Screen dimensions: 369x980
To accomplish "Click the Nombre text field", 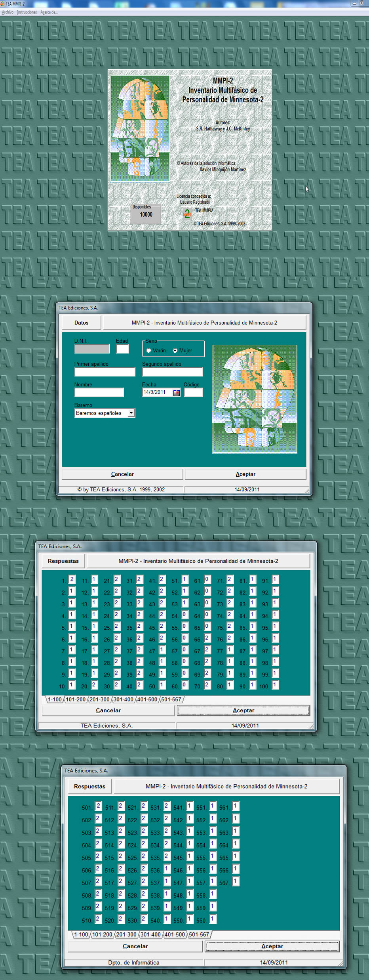I will 99,392.
